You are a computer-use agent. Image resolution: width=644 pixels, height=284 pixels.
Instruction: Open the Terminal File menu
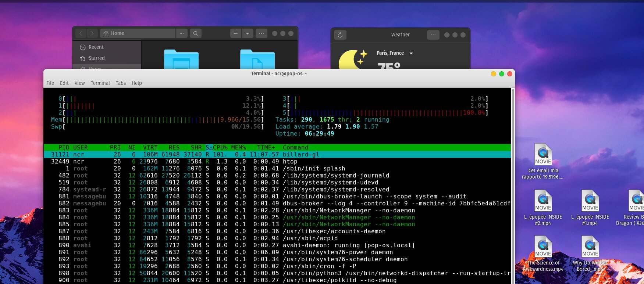tap(50, 83)
